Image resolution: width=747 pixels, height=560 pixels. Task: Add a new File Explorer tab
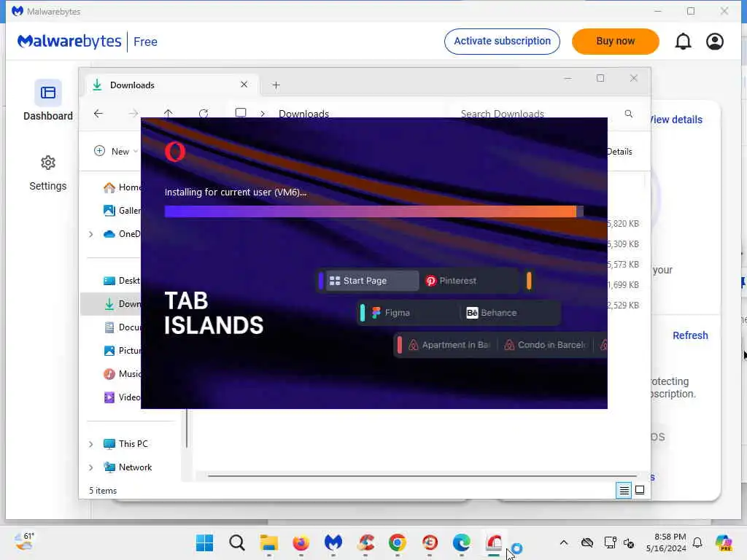276,85
